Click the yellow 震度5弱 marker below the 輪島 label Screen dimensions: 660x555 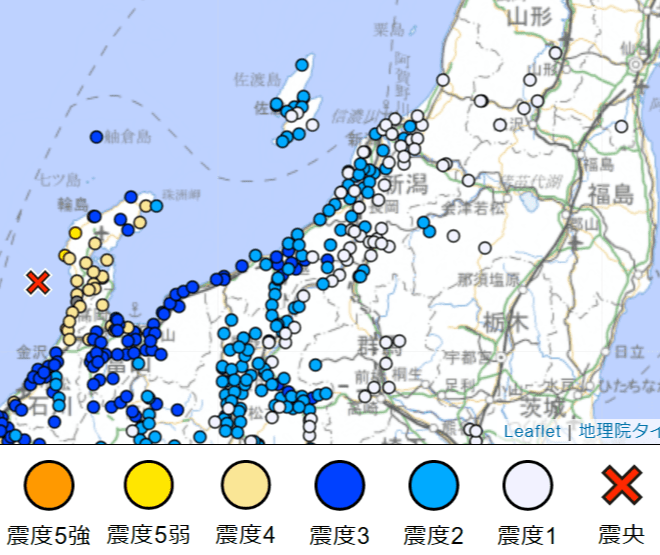[x=75, y=233]
